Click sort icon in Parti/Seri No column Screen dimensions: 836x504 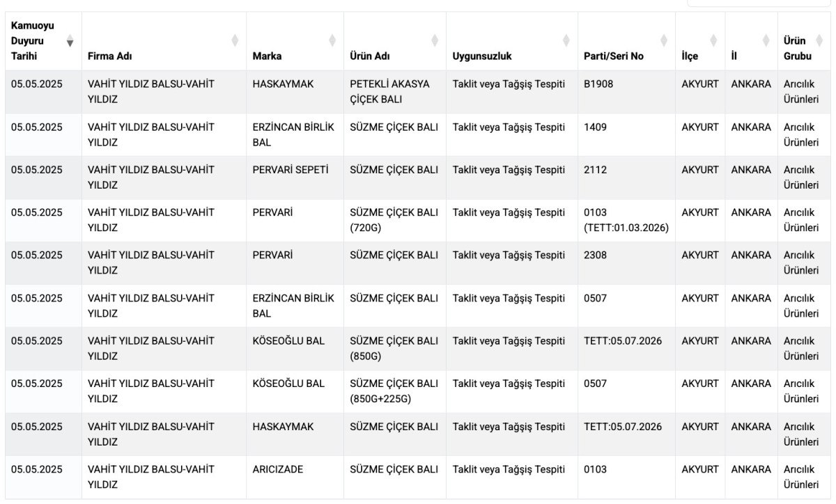pos(664,40)
